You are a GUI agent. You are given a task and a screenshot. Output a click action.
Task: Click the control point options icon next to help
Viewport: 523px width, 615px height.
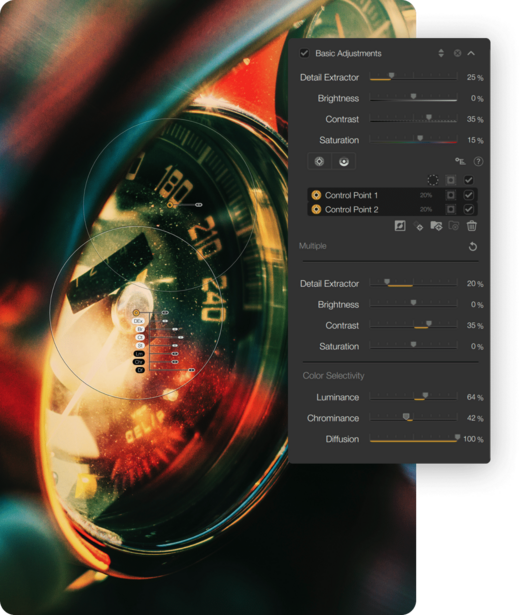coord(460,161)
